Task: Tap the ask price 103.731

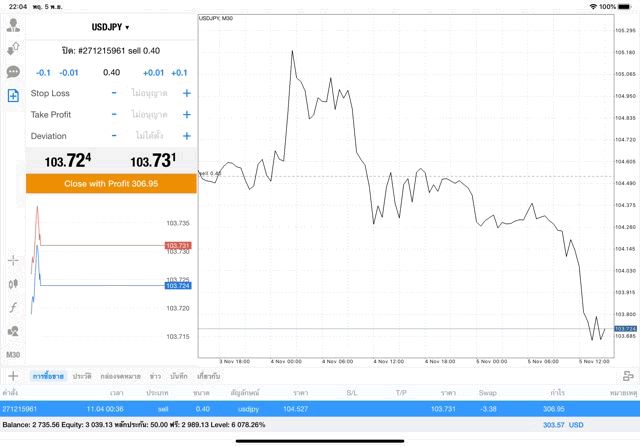Action: tap(153, 160)
